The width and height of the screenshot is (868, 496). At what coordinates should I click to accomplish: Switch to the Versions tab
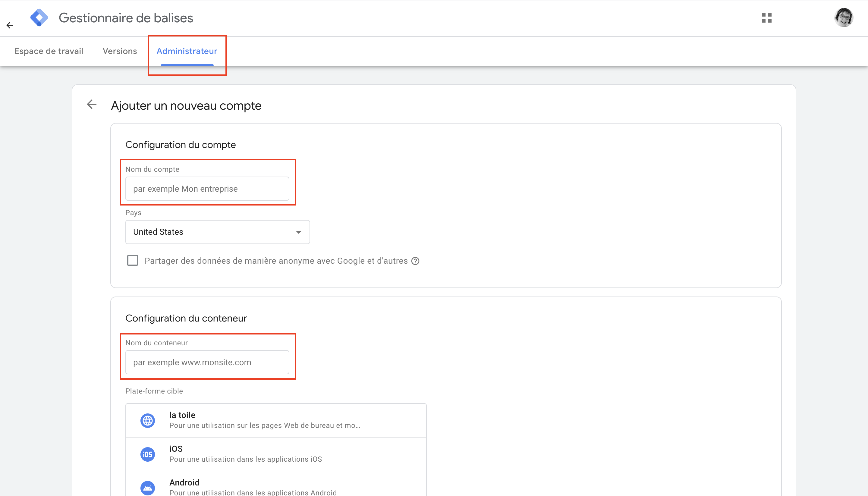point(120,51)
